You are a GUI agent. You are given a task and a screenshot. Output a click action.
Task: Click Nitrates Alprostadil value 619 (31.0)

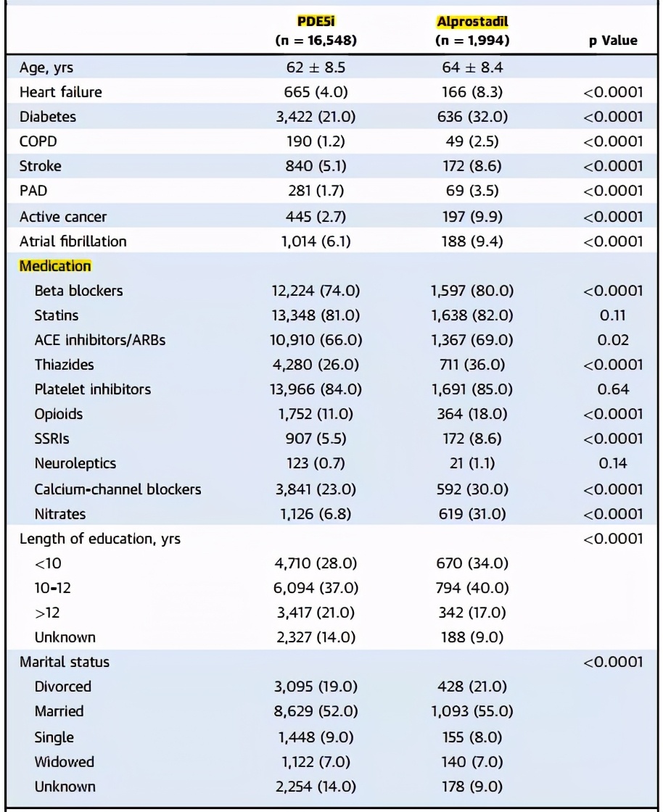472,514
